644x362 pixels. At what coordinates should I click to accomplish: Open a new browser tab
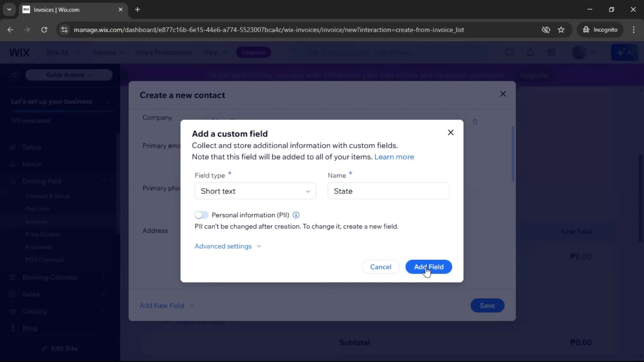coord(138,9)
